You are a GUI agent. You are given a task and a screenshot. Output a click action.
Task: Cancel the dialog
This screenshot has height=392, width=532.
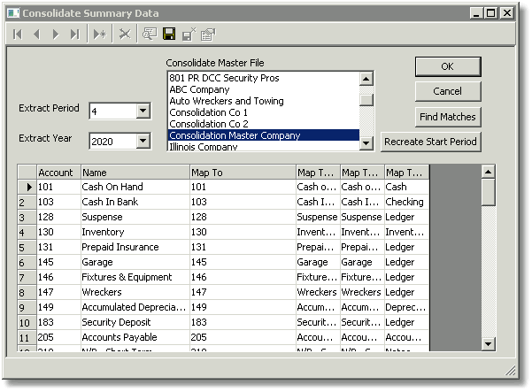pos(448,91)
